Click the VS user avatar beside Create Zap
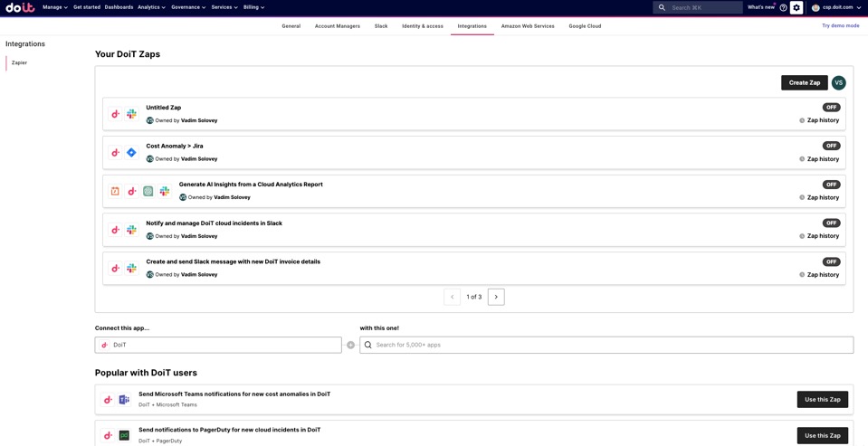Image resolution: width=868 pixels, height=446 pixels. [x=838, y=82]
